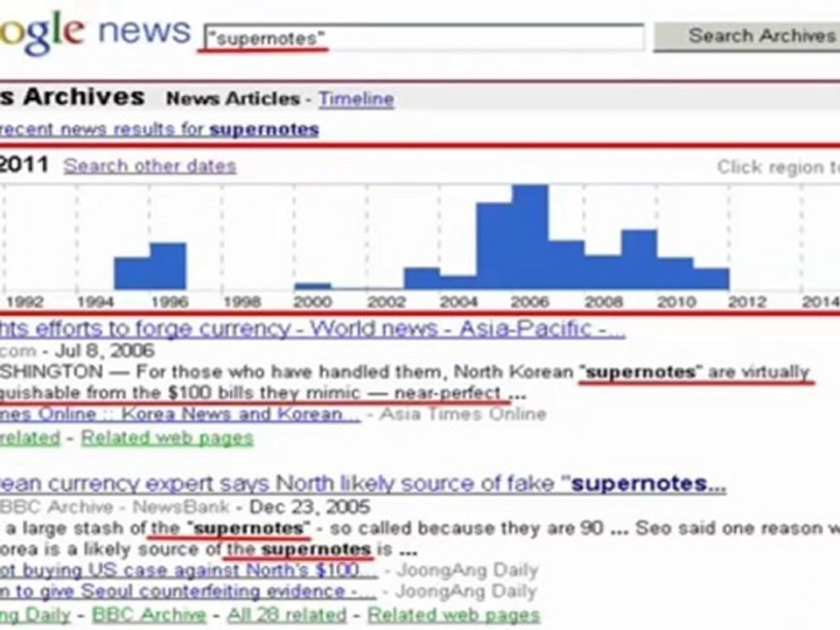The height and width of the screenshot is (630, 840).
Task: Click the Search Archives button
Action: [x=747, y=37]
